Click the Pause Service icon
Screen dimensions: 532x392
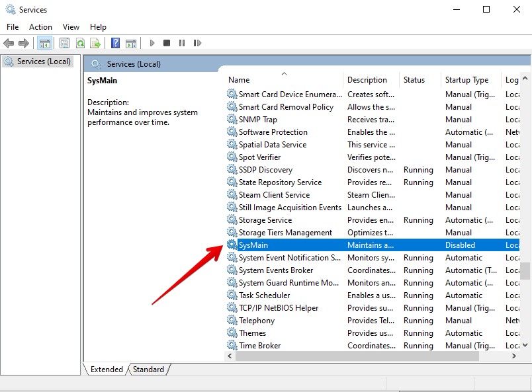182,43
